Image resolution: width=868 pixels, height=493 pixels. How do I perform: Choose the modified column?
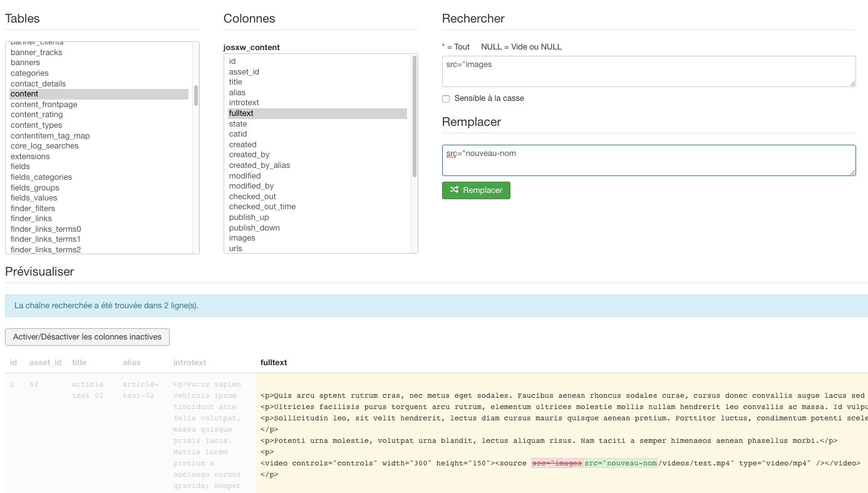pos(318,176)
